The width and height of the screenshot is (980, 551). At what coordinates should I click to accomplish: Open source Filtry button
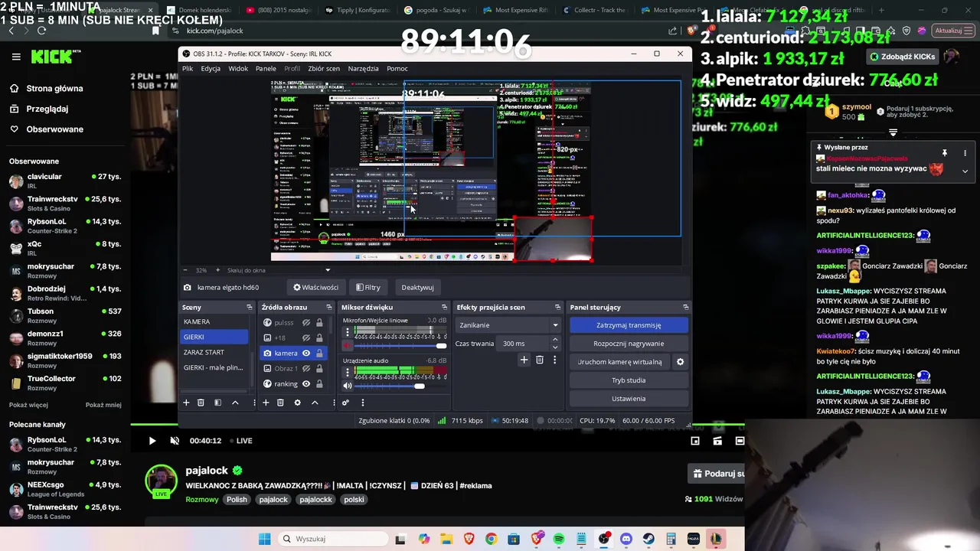pos(368,288)
